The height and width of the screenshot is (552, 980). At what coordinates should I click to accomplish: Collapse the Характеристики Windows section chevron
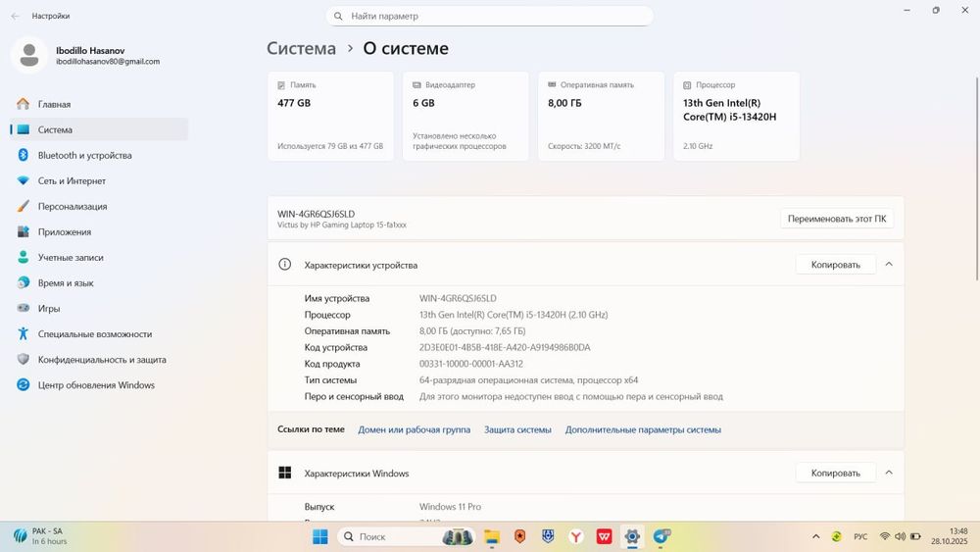click(x=889, y=473)
